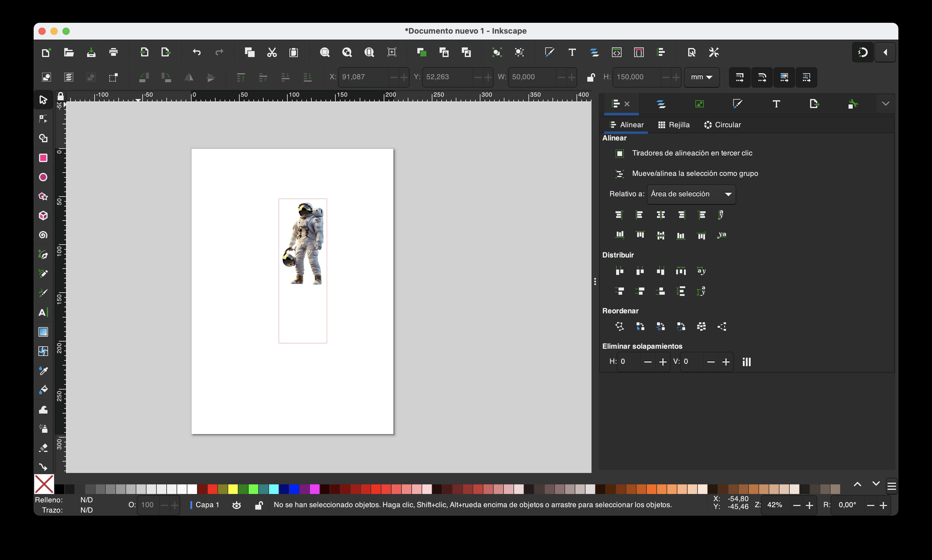Apply the Eliminar solapamientos button
Screen dimensions: 932x560
[746, 362]
